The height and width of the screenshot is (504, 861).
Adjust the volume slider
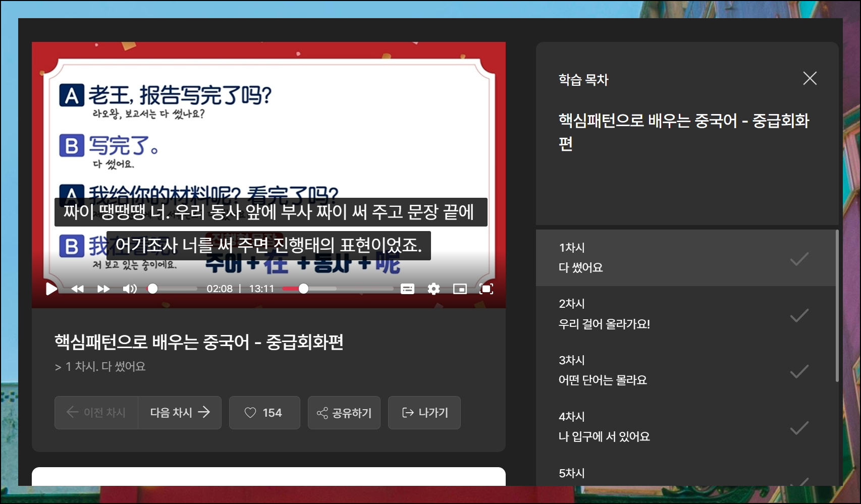pos(172,289)
